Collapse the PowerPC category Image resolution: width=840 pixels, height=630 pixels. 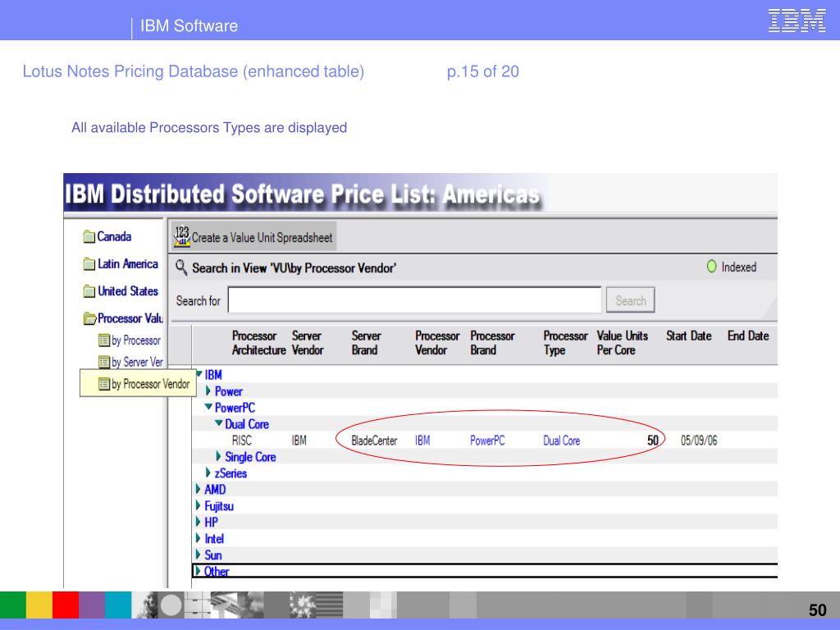click(x=208, y=407)
